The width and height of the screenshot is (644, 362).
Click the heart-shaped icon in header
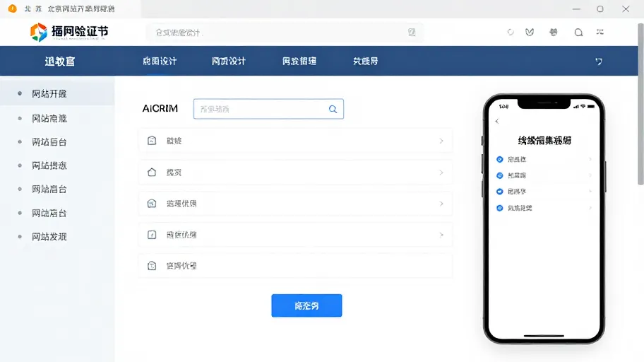(x=530, y=32)
